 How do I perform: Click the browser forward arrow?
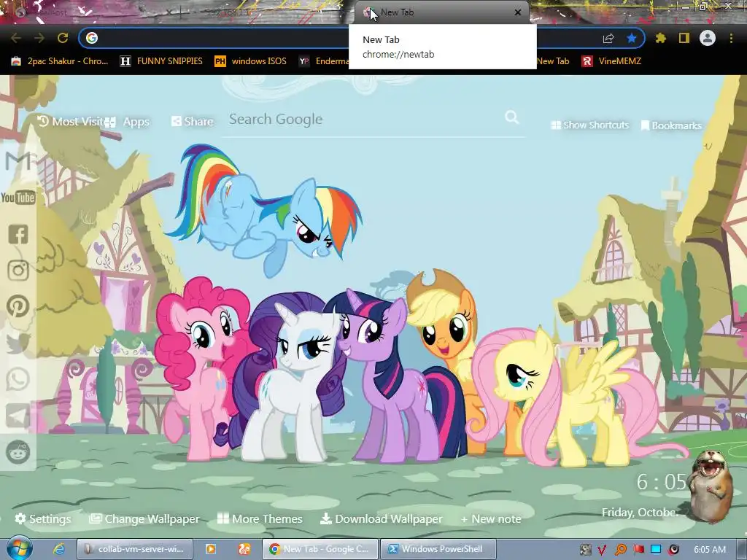tap(39, 38)
